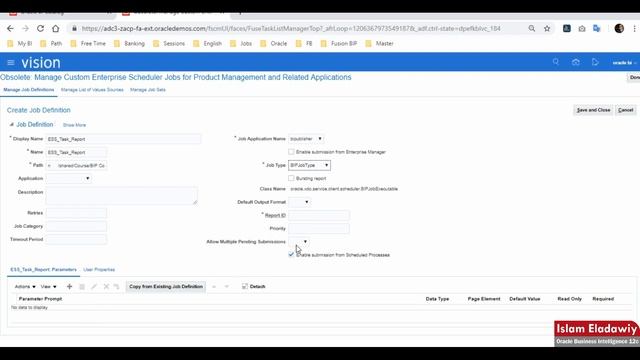The image size is (640, 360).
Task: Click the Parameter Prompt column header
Action: pyautogui.click(x=40, y=299)
